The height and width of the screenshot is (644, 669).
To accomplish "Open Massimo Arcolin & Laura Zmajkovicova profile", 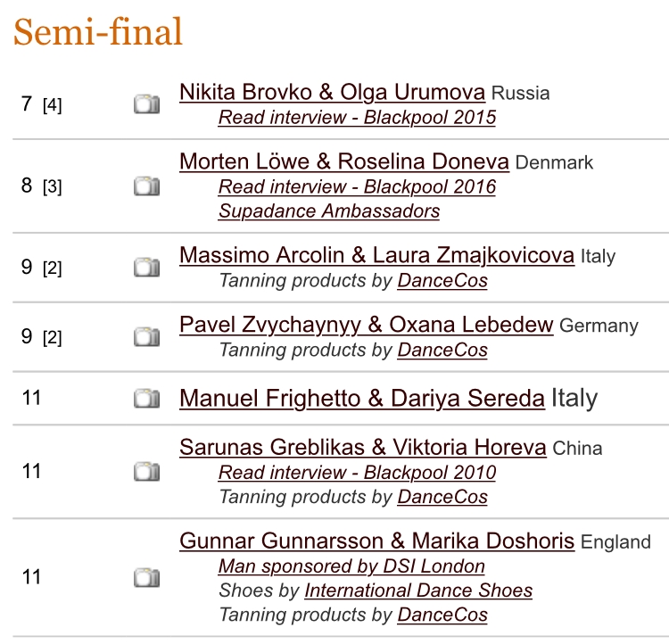I will 376,255.
